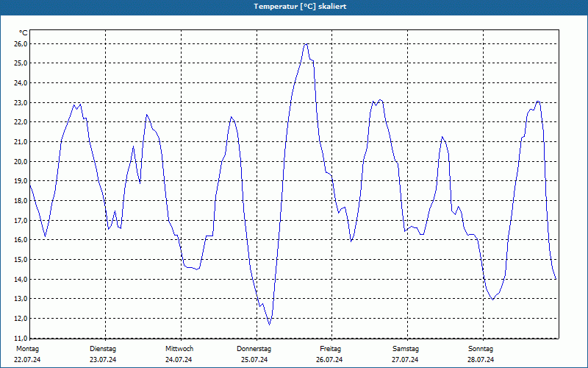Click the '16,0' y-axis label
The height and width of the screenshot is (368, 588).
click(x=21, y=240)
